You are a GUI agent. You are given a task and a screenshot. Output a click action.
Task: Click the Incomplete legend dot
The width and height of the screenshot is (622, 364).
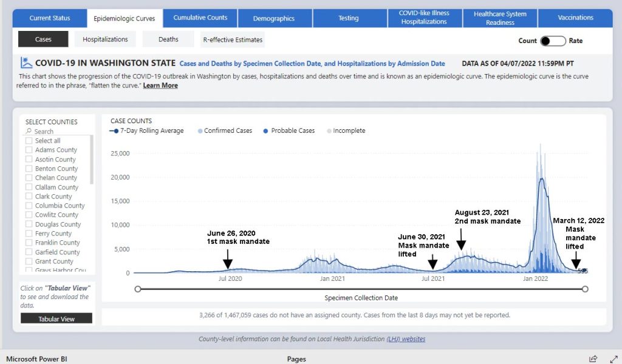coord(329,131)
